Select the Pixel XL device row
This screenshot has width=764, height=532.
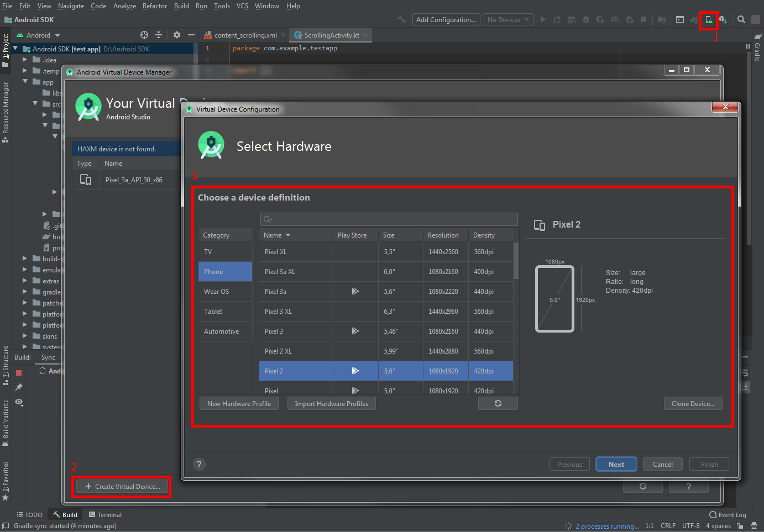click(x=386, y=252)
